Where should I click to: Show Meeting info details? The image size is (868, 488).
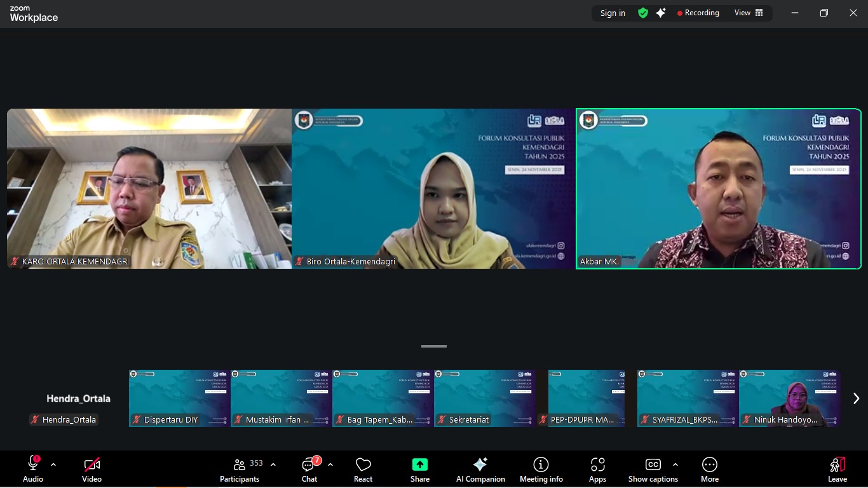point(541,470)
